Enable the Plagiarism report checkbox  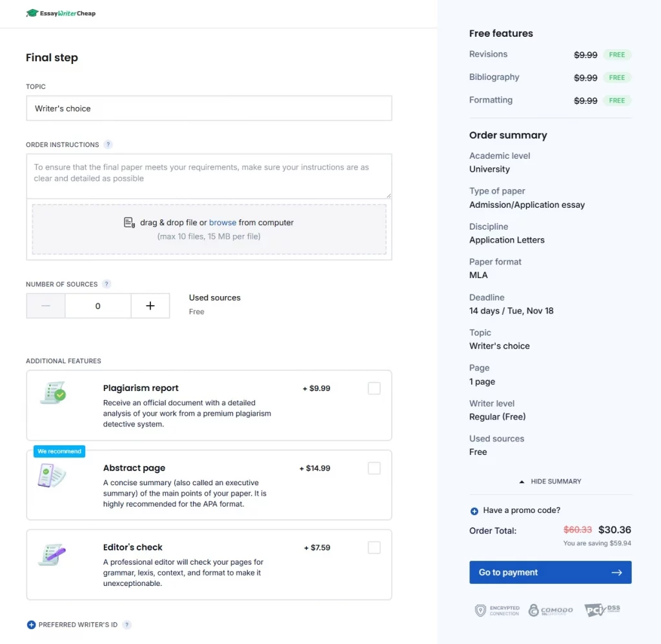(x=374, y=388)
